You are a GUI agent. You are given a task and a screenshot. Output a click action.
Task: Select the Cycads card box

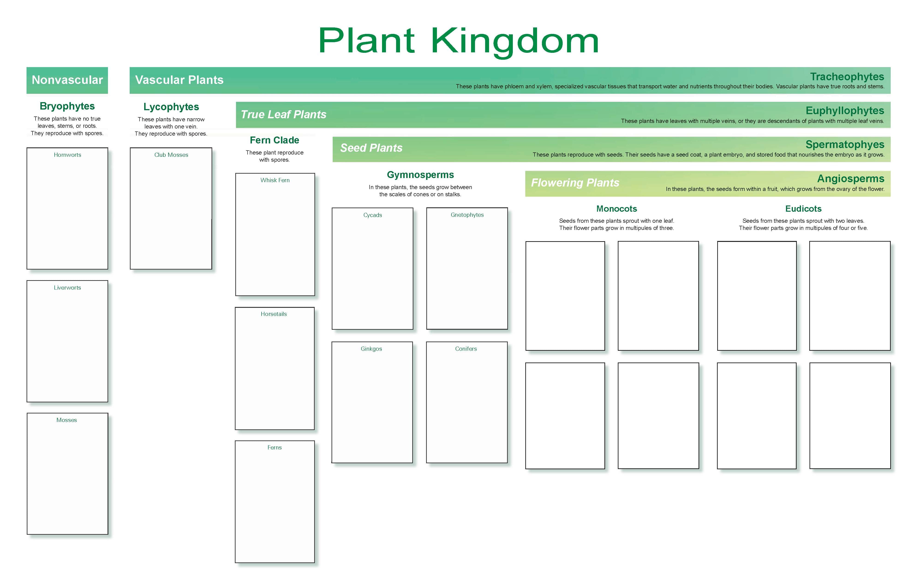[x=372, y=268]
